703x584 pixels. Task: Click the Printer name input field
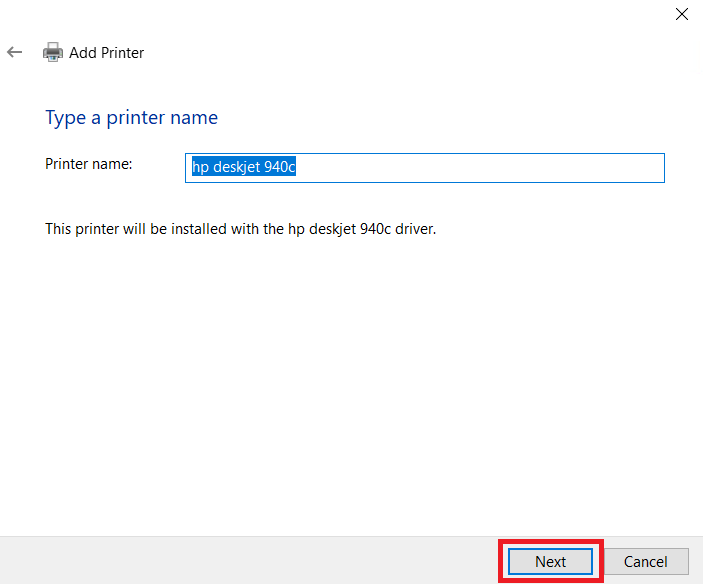click(x=425, y=168)
